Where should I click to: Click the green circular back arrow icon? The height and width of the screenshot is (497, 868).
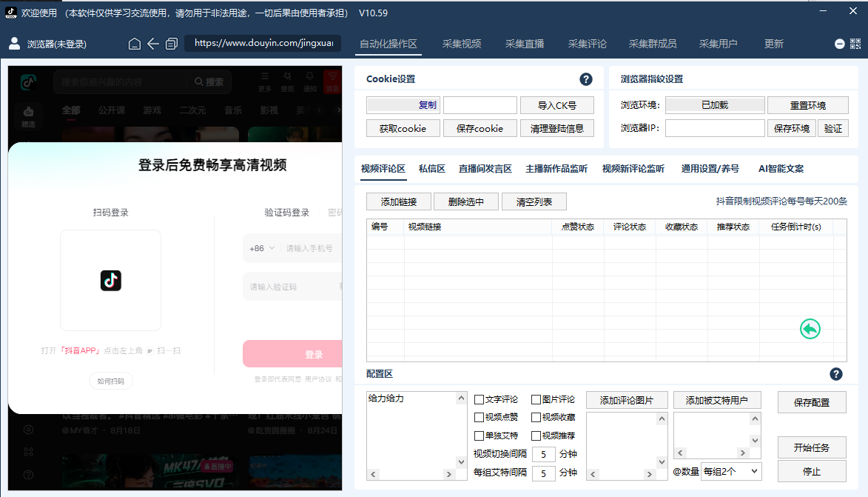point(810,329)
